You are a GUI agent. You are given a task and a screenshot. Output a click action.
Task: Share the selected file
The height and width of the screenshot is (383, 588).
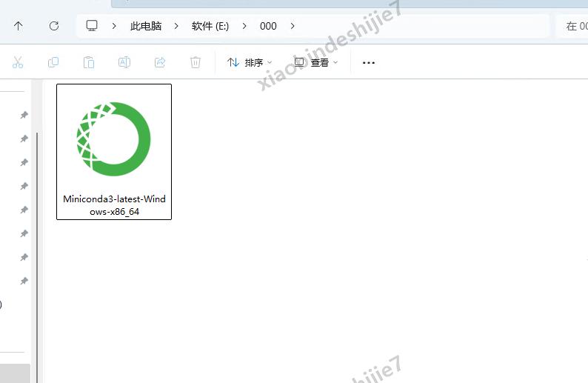(x=160, y=62)
